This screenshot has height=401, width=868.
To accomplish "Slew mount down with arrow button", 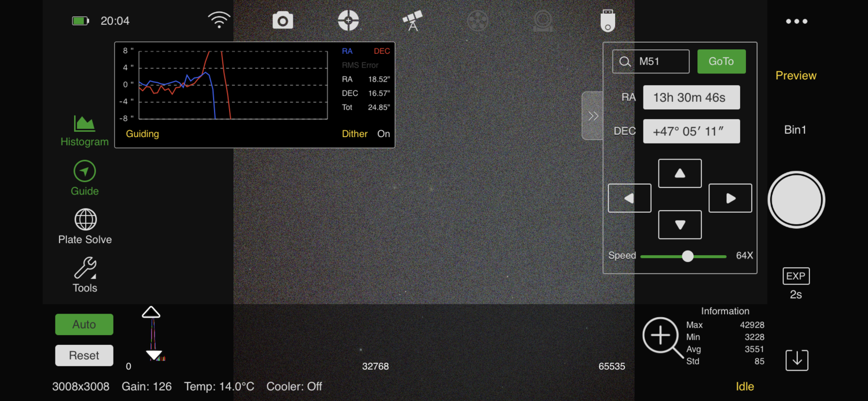I will point(680,225).
